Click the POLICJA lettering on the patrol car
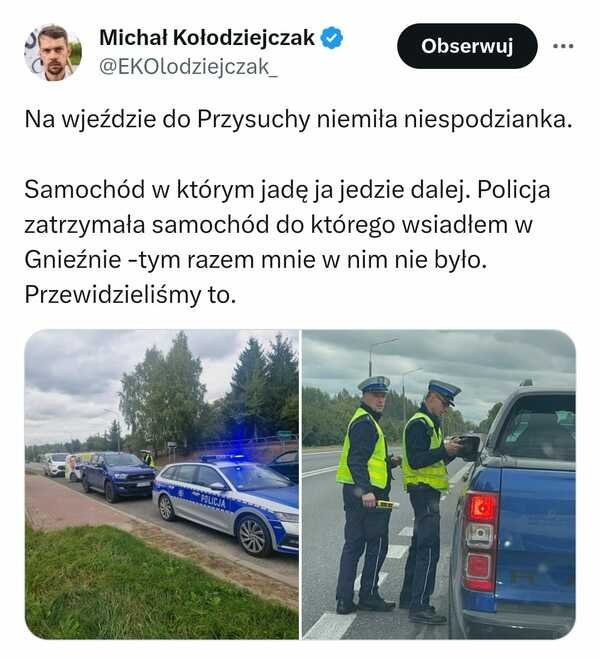The width and height of the screenshot is (600, 659). (213, 501)
